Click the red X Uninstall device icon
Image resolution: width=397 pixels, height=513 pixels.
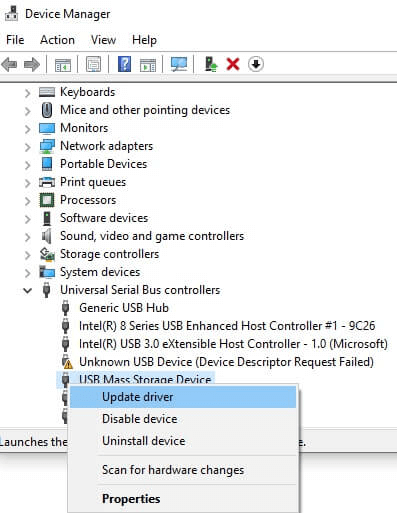(233, 64)
